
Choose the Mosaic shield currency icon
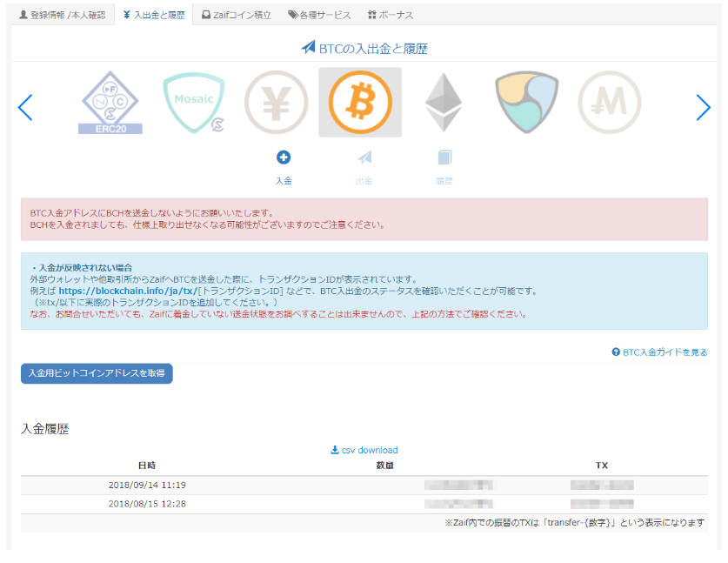[194, 103]
